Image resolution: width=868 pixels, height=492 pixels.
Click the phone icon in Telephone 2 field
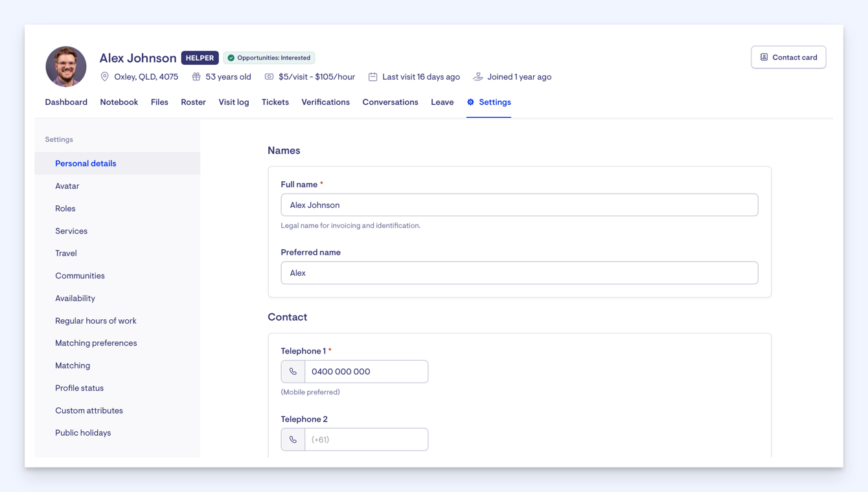coord(293,440)
